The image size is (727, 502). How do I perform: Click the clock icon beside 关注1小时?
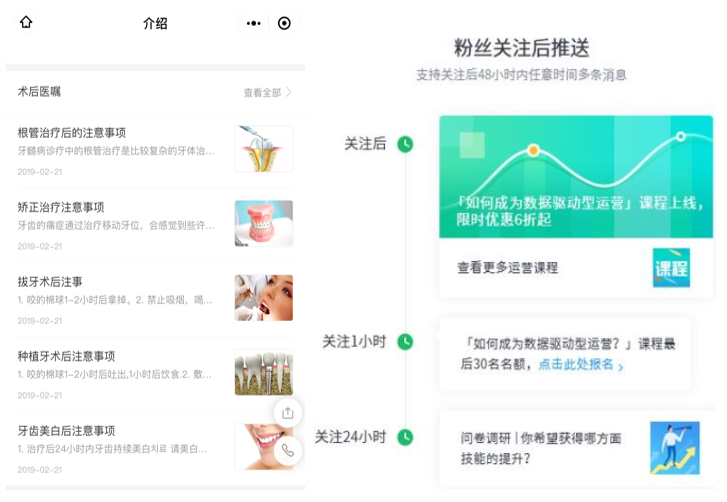(405, 342)
